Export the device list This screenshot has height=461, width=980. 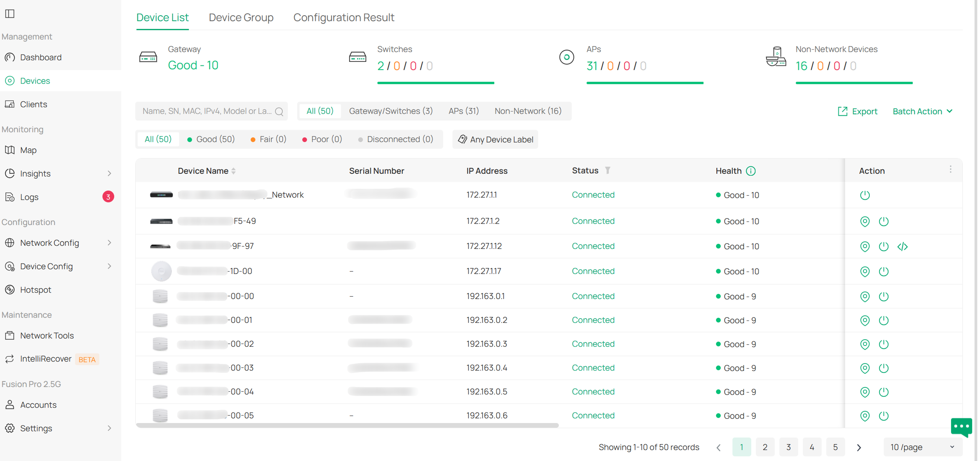click(858, 111)
